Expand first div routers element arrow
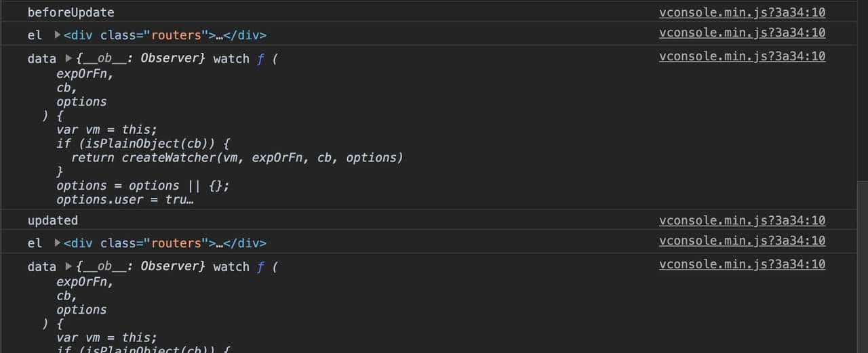This screenshot has height=353, width=868. [58, 35]
